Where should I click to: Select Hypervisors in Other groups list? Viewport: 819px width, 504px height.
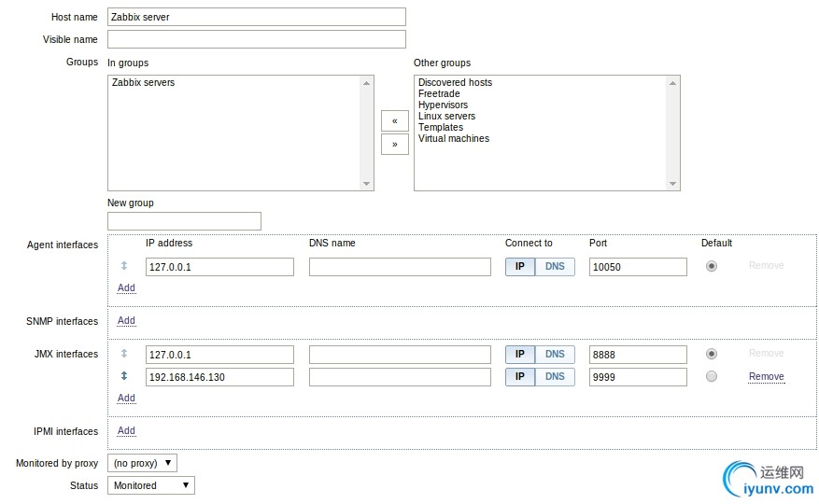[443, 105]
